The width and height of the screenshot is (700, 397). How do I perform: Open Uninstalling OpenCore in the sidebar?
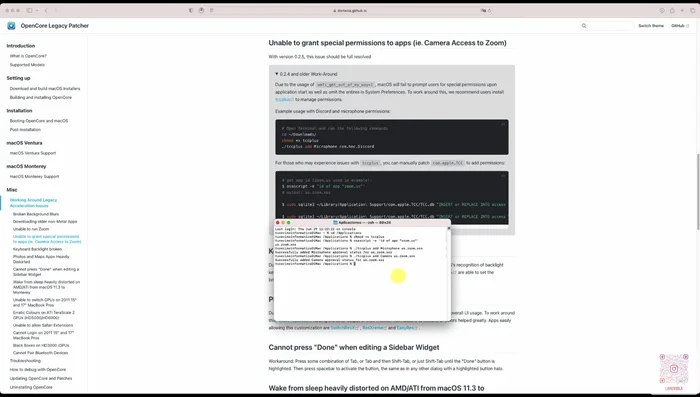point(31,388)
